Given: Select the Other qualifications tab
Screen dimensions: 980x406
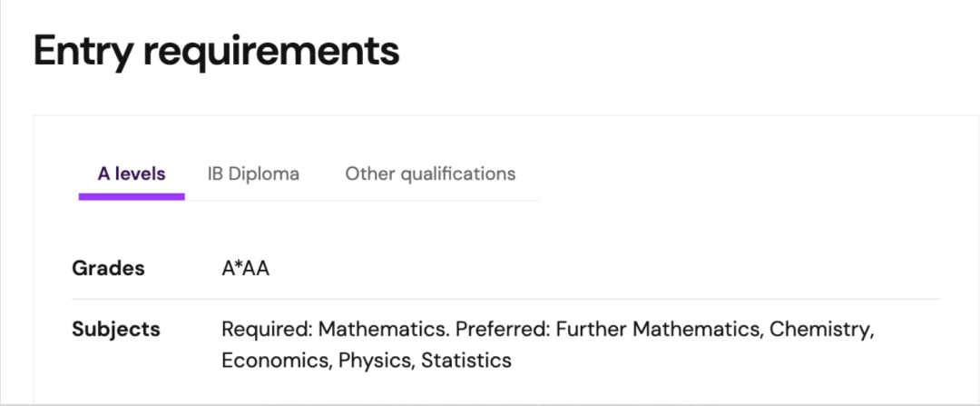Looking at the screenshot, I should pos(430,173).
